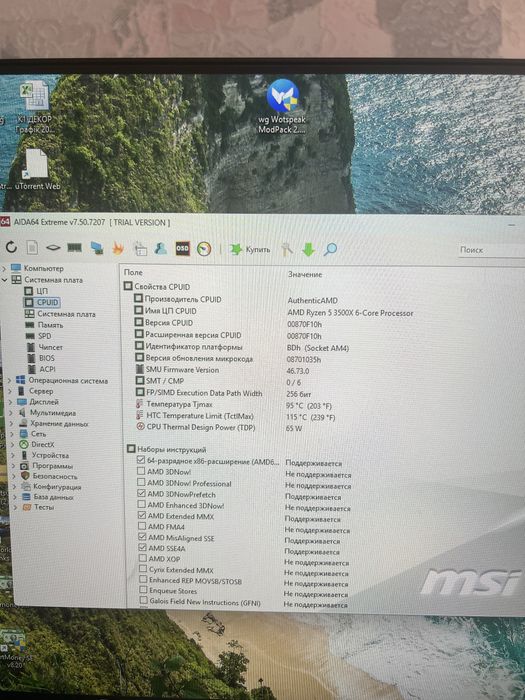
Task: Click the AIDA64 '64' title bar icon
Action: coord(5,221)
